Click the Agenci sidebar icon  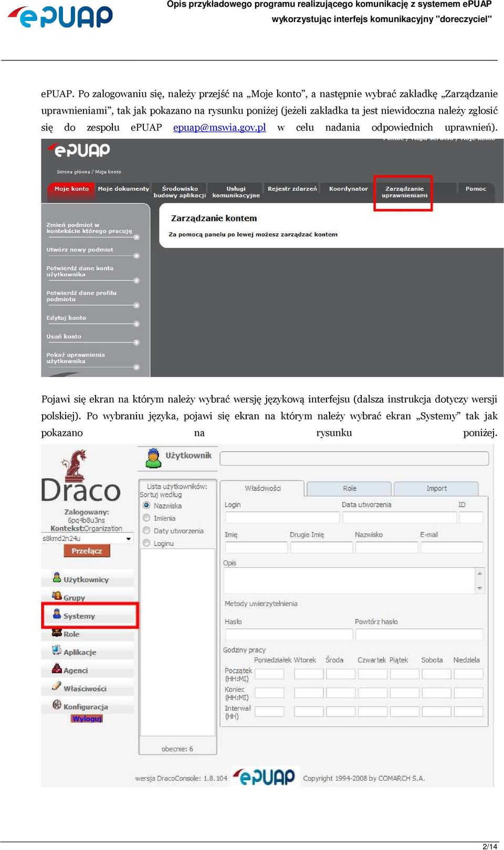(57, 668)
